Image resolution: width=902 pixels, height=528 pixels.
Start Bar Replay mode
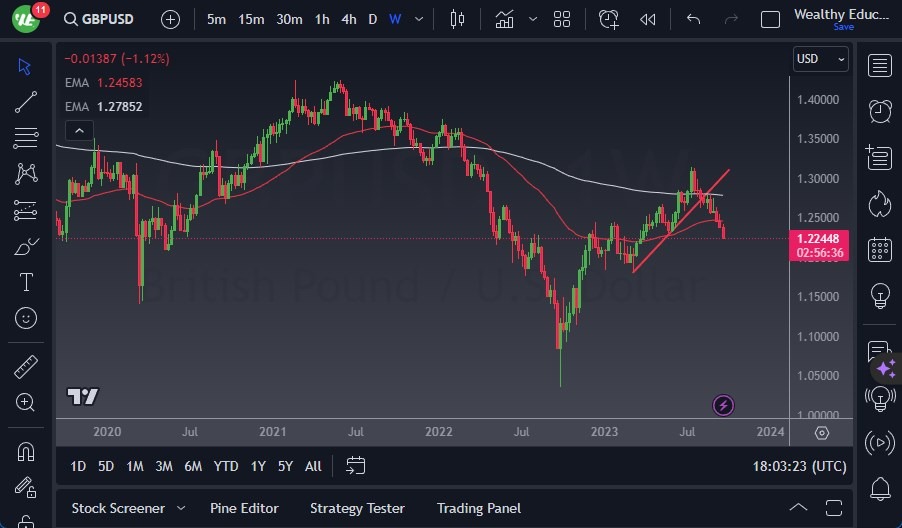pyautogui.click(x=648, y=19)
